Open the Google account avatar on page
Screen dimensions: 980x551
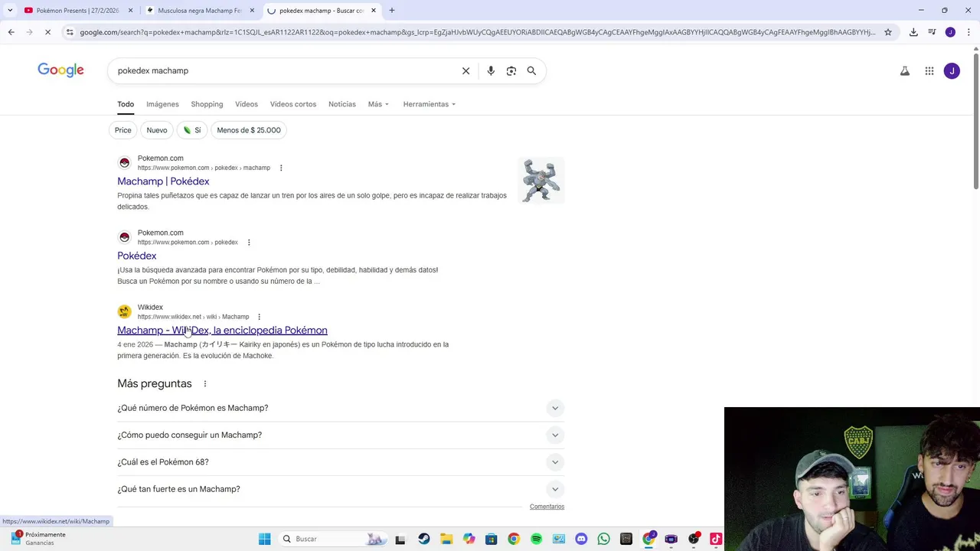pyautogui.click(x=952, y=71)
